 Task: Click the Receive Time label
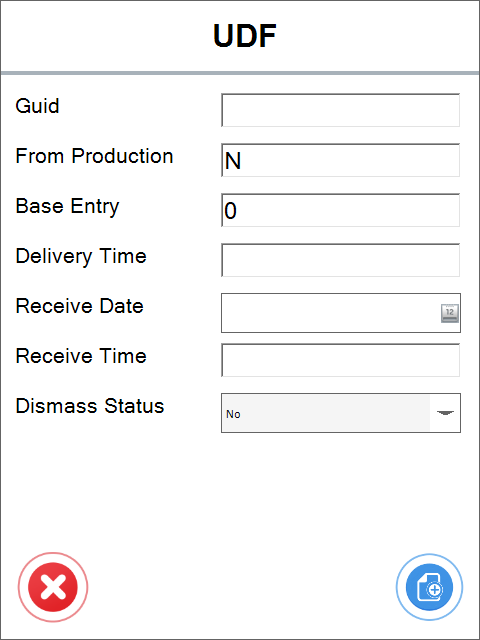pyautogui.click(x=81, y=356)
